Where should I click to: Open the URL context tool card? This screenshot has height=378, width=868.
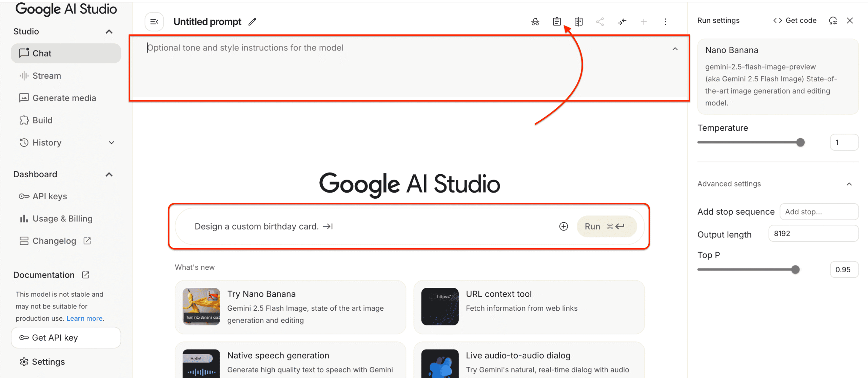529,307
